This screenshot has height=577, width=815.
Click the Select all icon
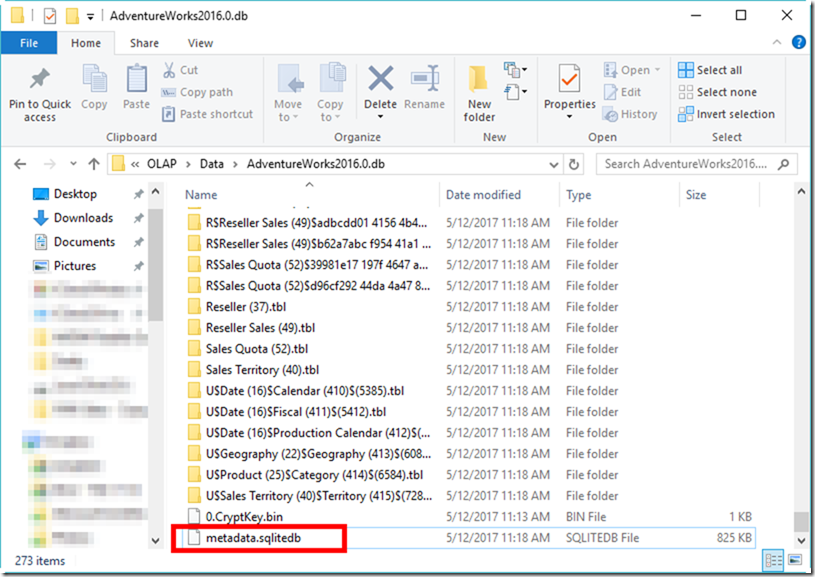[686, 70]
